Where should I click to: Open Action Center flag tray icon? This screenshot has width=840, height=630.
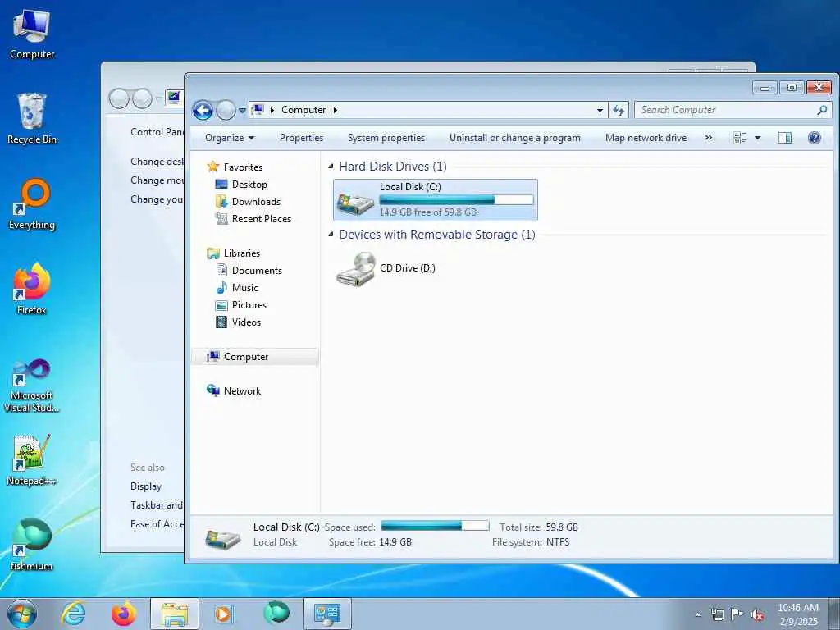coord(737,614)
